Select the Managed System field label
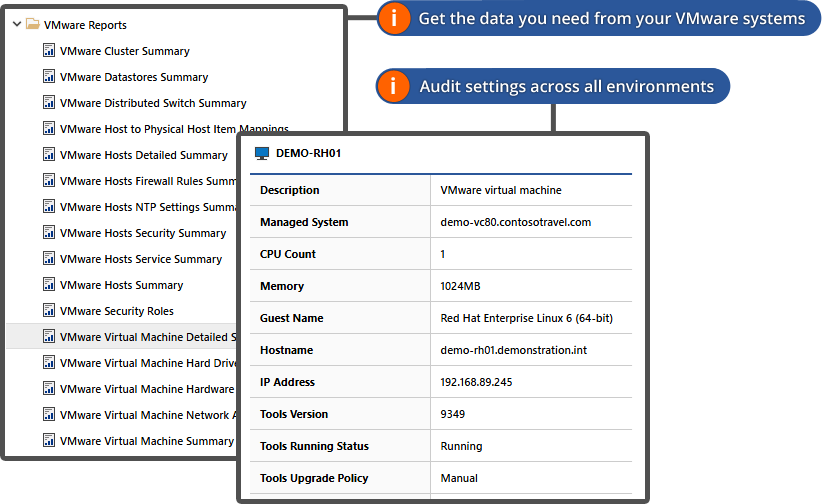The height and width of the screenshot is (504, 822). click(304, 222)
